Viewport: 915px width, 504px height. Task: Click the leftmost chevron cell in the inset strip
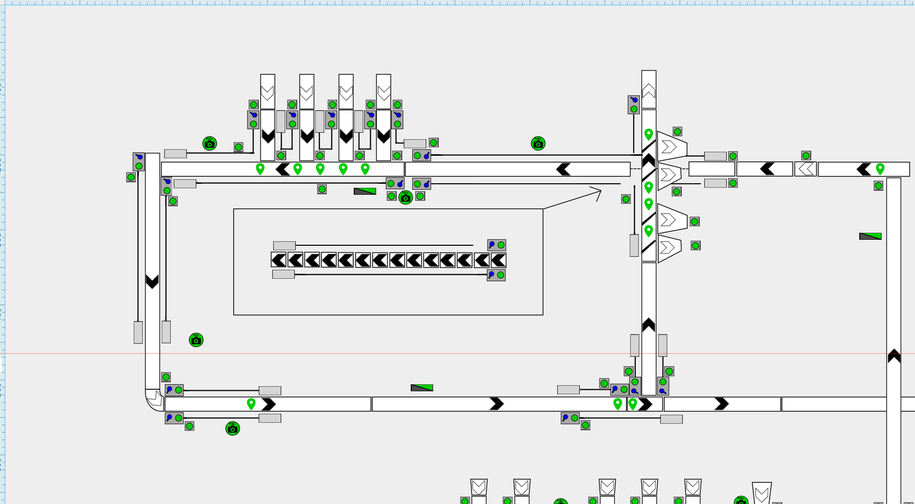[279, 260]
